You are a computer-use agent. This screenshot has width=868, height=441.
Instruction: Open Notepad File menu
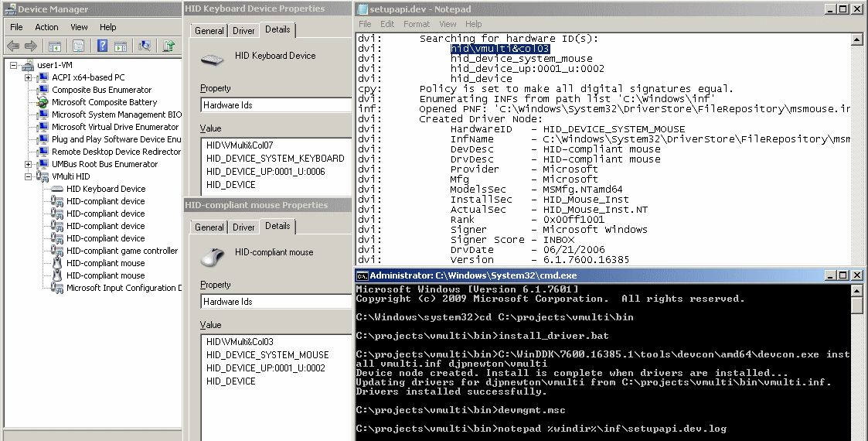(x=365, y=24)
